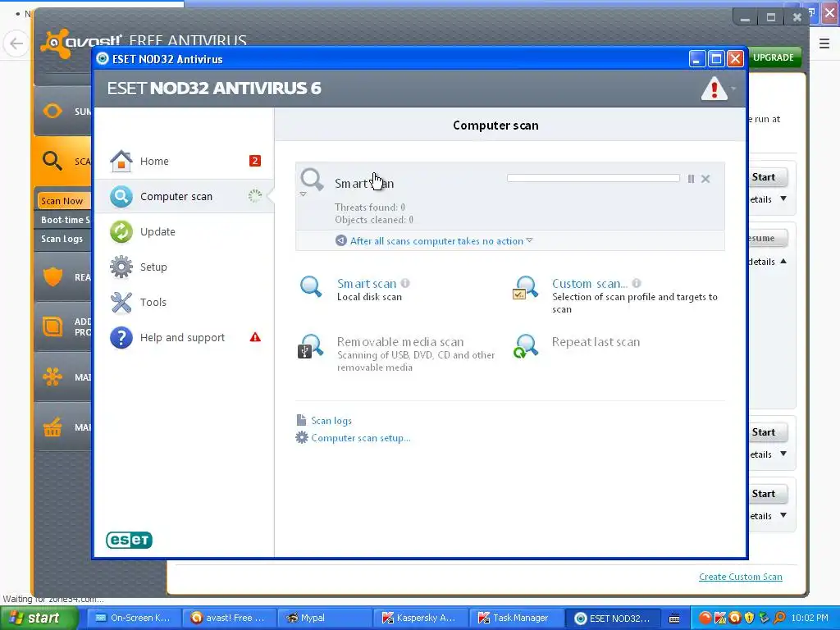The height and width of the screenshot is (630, 840).
Task: Open Custom scan... option
Action: coord(589,283)
